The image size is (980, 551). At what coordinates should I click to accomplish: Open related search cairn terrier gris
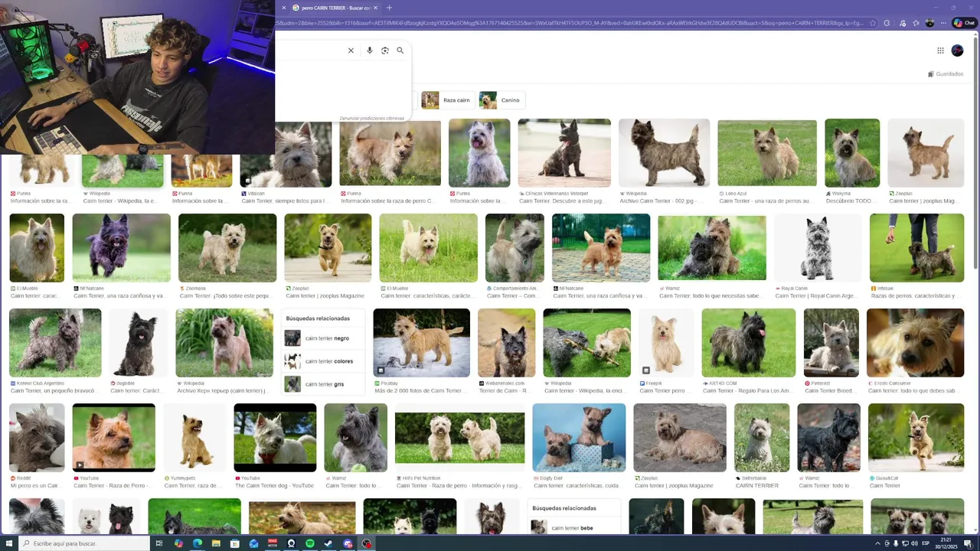tap(322, 384)
